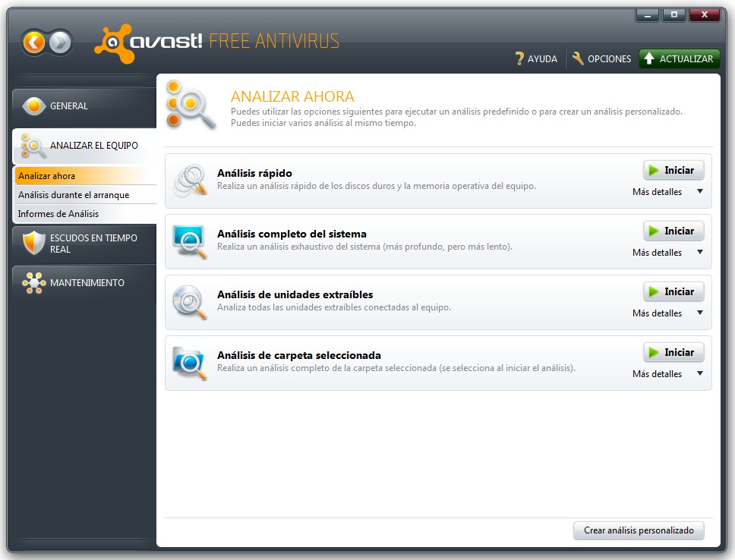Screen dimensions: 735x560
Task: Minimize the avast window
Action: coord(648,15)
